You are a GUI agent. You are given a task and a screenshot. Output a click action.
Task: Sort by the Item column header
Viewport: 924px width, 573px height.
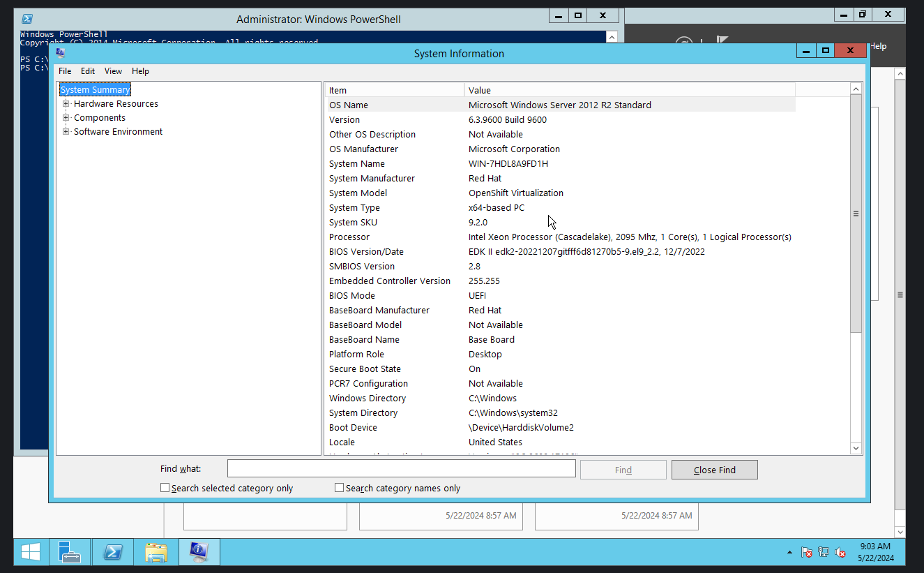tap(395, 90)
